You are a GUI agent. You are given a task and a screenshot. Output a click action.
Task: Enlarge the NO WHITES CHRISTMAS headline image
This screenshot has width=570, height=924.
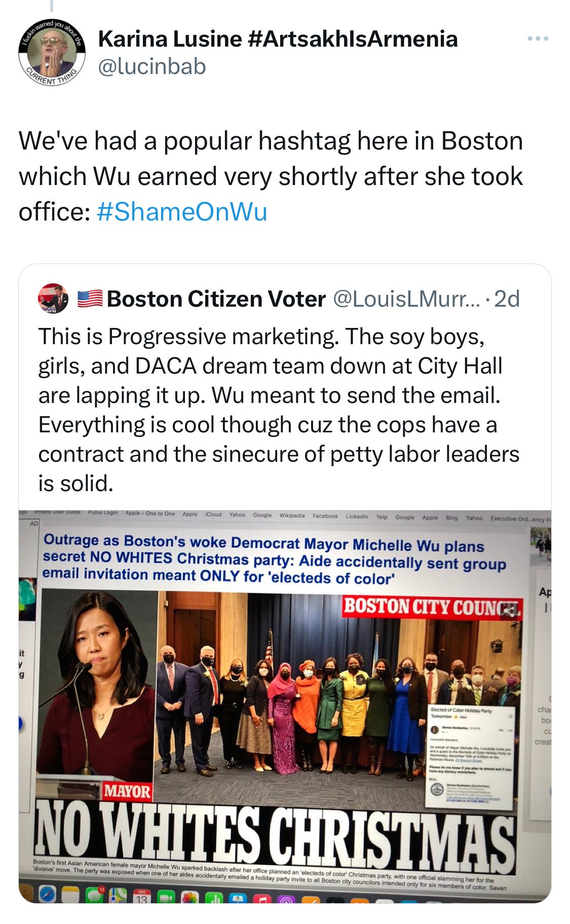(285, 707)
